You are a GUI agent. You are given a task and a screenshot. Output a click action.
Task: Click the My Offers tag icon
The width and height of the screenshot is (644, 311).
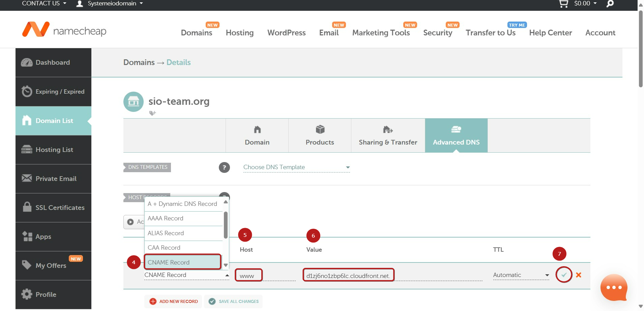(27, 265)
